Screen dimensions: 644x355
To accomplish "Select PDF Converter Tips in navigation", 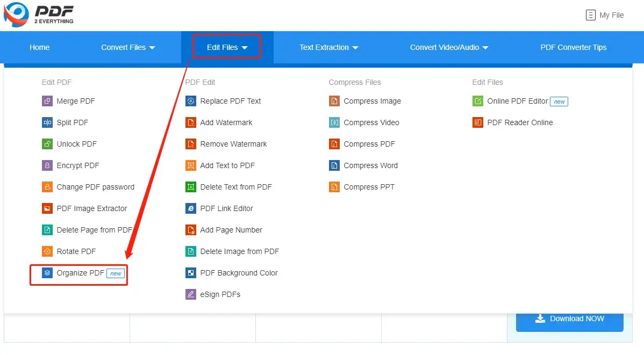I will pos(574,47).
